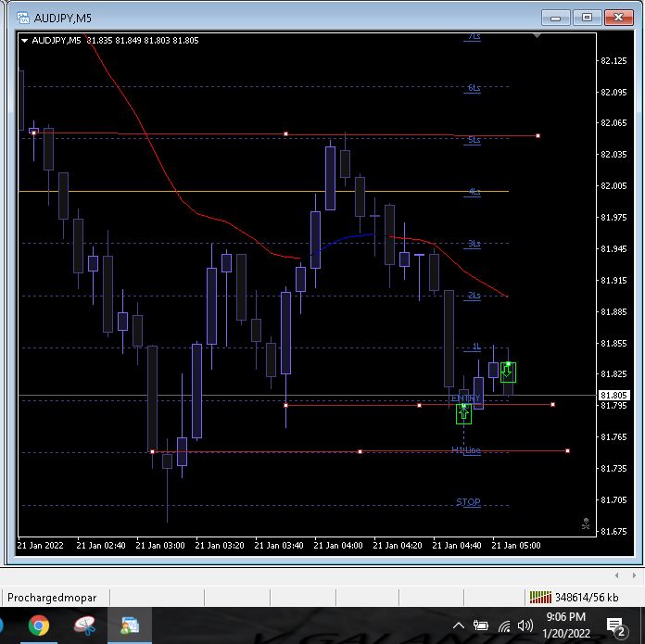Close the AUDJPY,M5 chart window
The image size is (645, 644).
pos(619,18)
